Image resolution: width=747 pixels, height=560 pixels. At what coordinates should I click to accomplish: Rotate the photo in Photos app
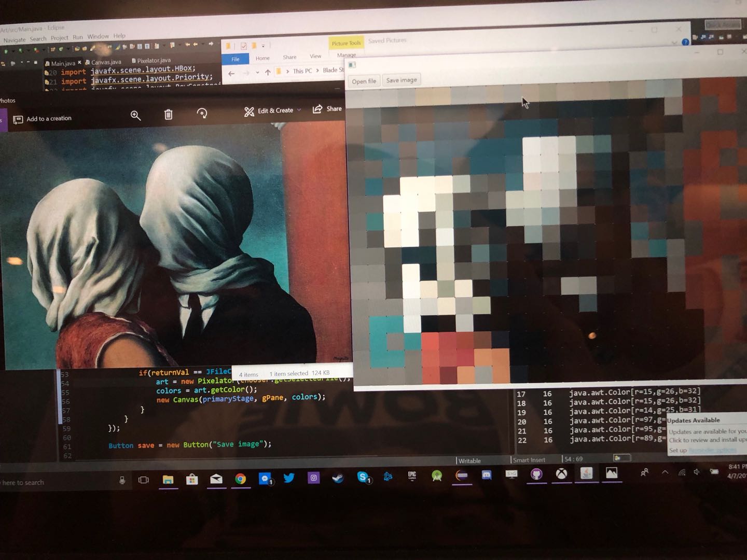[202, 114]
